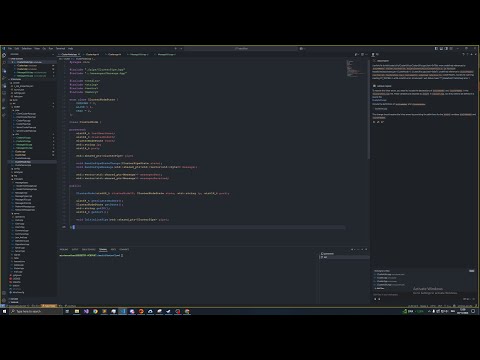Open the Help menu
480x360 pixels.
pyautogui.click(x=70, y=49)
